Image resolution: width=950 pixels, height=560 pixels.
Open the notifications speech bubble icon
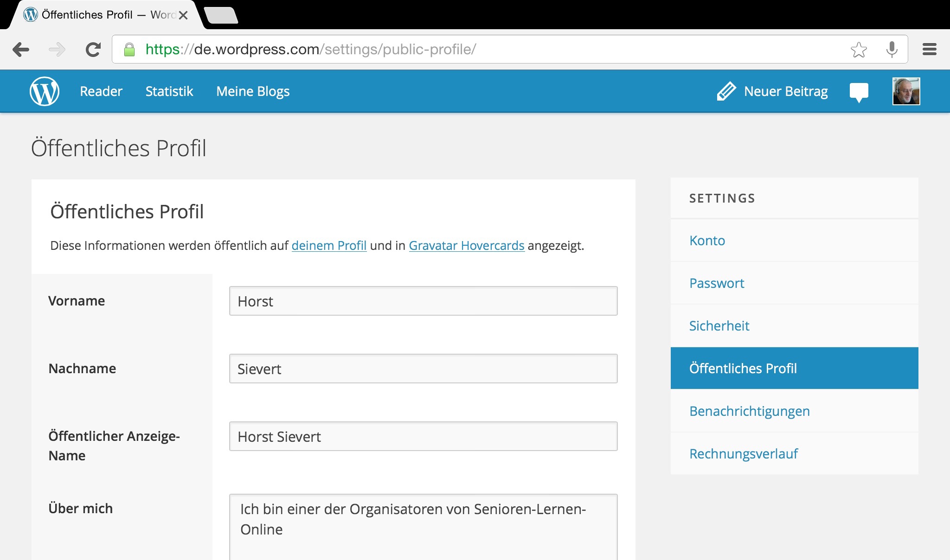click(x=859, y=91)
